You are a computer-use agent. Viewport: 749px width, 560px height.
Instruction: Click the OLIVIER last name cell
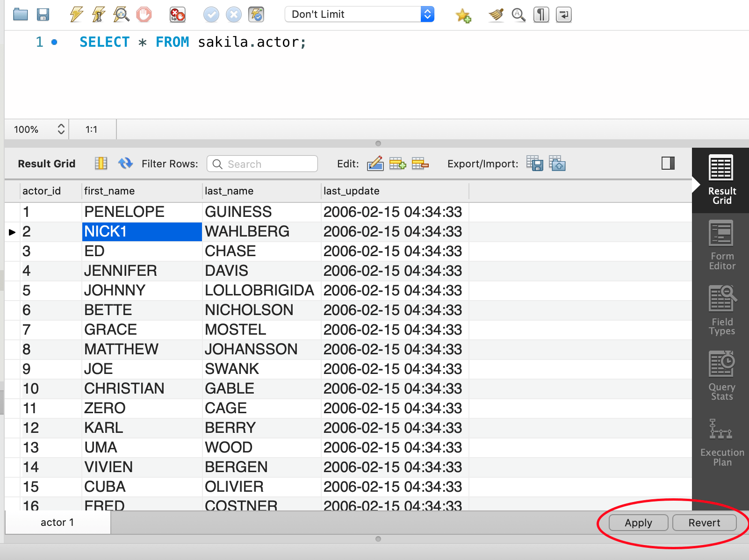pyautogui.click(x=262, y=487)
